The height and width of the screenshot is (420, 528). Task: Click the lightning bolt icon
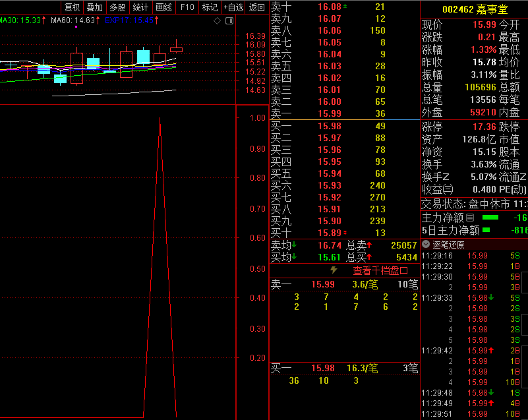pos(334,270)
